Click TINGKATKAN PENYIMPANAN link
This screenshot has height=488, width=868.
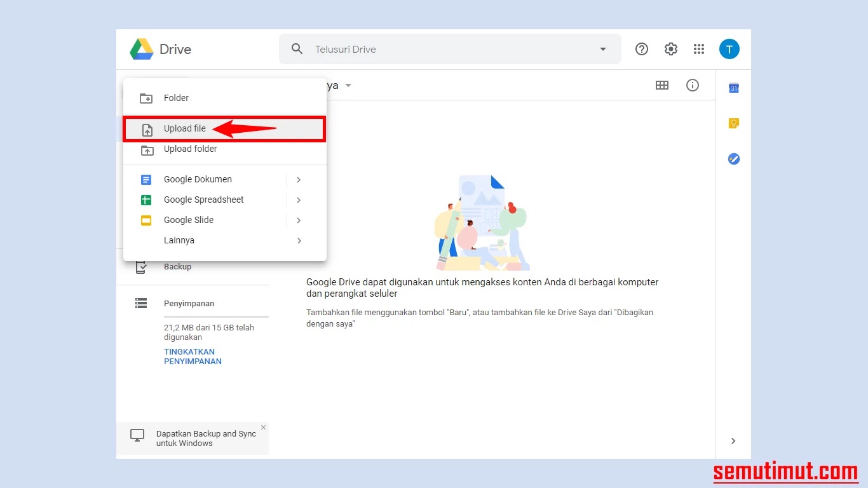coord(193,356)
